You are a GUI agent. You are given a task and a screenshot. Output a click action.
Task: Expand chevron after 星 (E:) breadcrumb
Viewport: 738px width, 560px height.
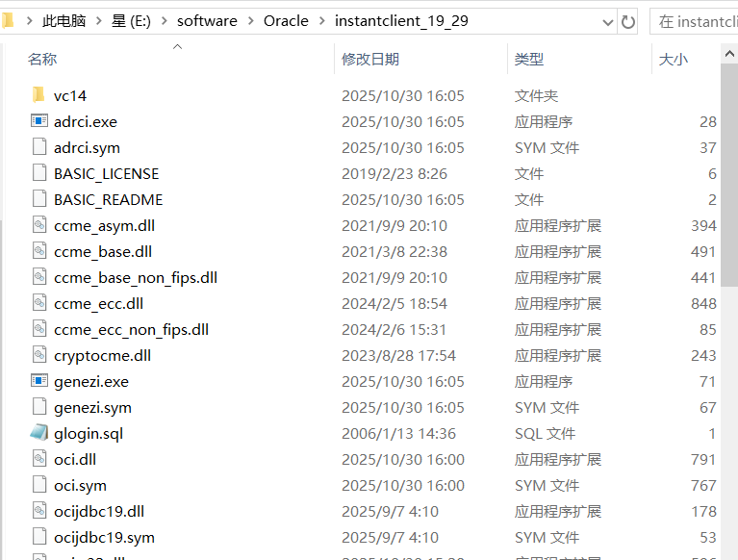[x=164, y=21]
